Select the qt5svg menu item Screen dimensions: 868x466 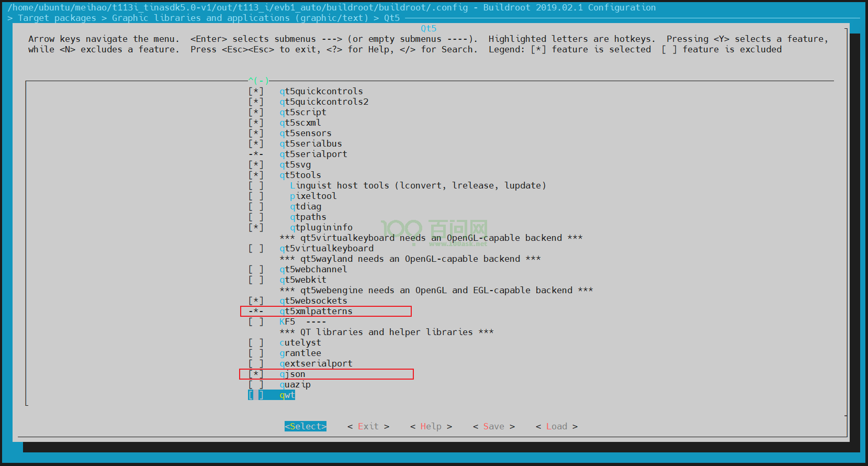pos(295,165)
